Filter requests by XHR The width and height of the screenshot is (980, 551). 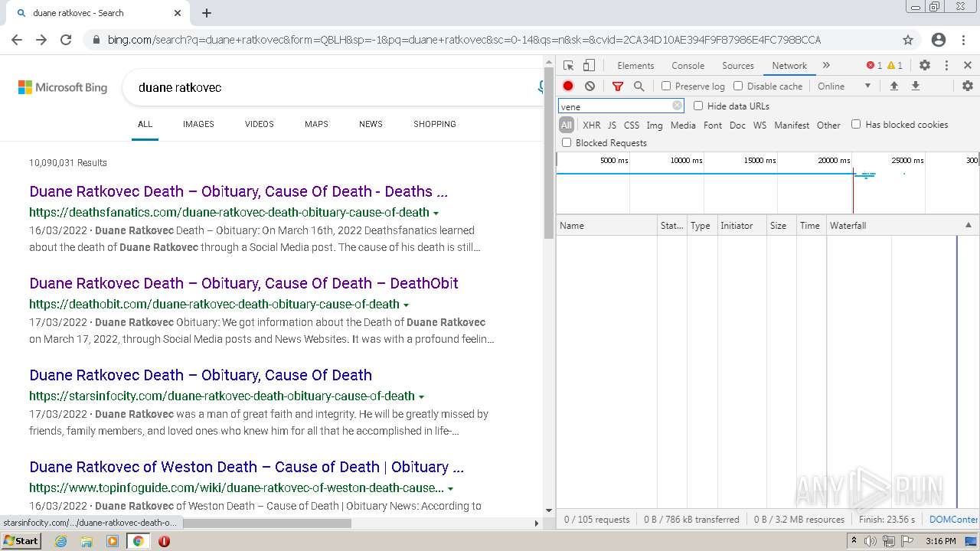(592, 125)
